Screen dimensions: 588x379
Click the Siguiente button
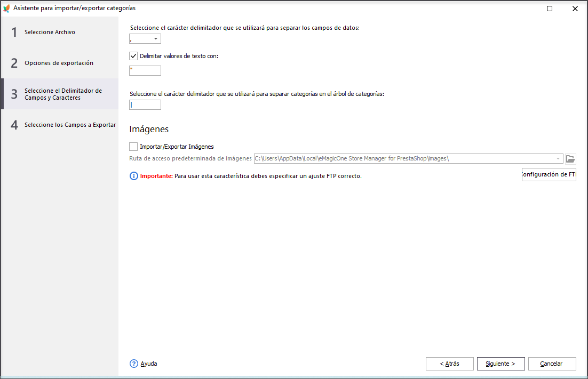[500, 364]
